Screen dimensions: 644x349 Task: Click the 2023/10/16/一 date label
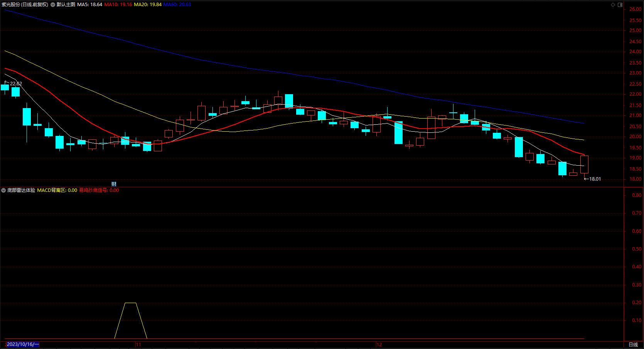23,344
